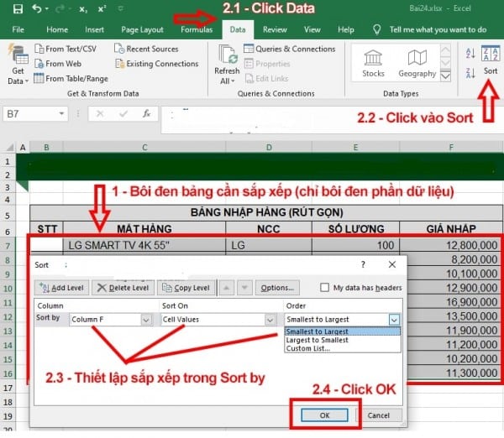504x438 pixels.
Task: Open Queries & Connections pane
Action: coord(290,49)
